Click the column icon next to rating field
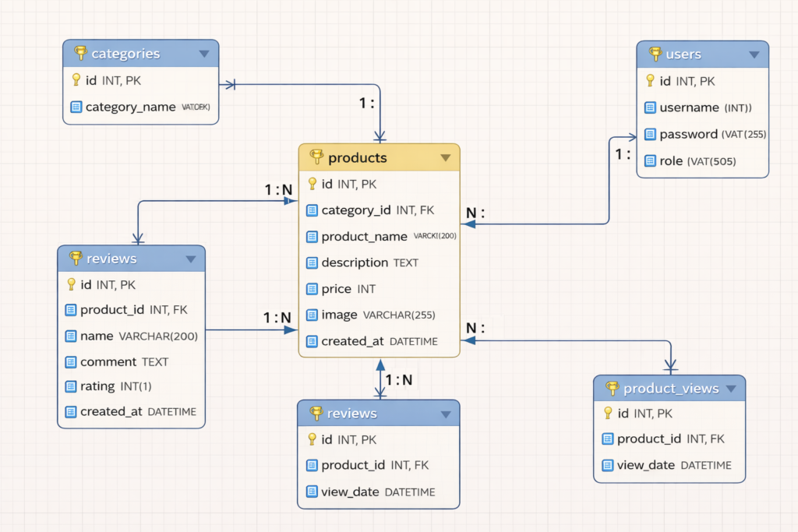Viewport: 798px width, 532px height. click(71, 386)
